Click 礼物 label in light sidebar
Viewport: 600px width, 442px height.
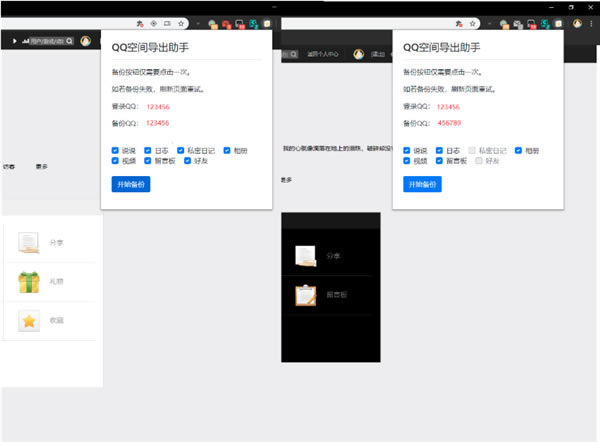click(56, 282)
